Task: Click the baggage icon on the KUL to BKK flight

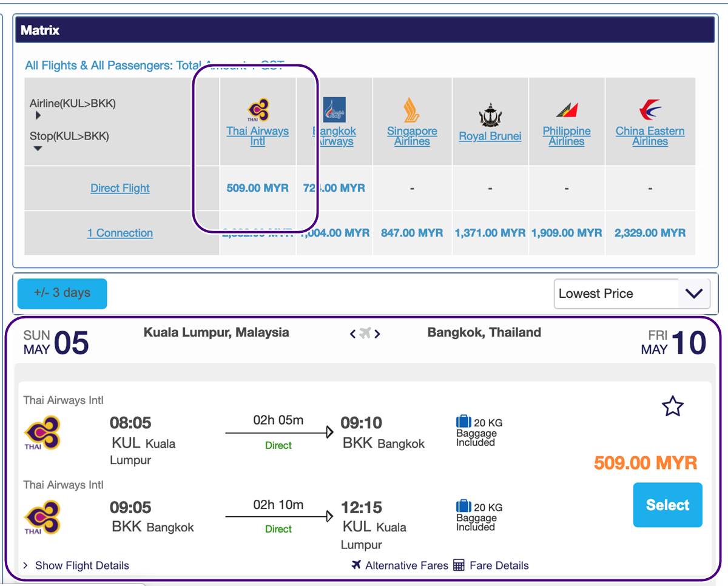Action: coord(463,422)
